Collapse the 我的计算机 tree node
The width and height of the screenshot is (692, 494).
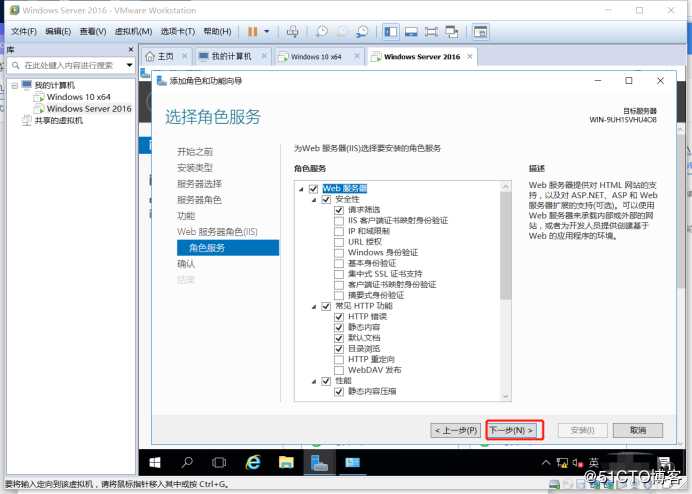(x=15, y=85)
